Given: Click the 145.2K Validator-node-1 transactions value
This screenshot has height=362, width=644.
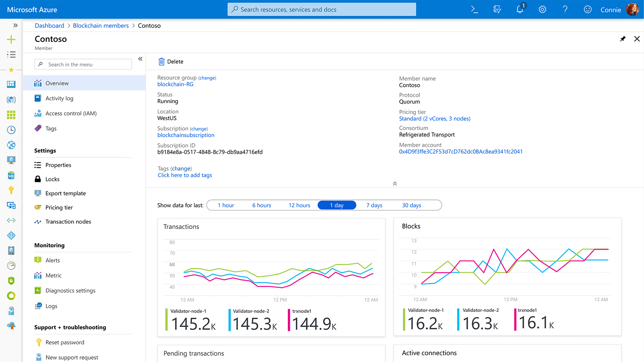Looking at the screenshot, I should pyautogui.click(x=194, y=324).
